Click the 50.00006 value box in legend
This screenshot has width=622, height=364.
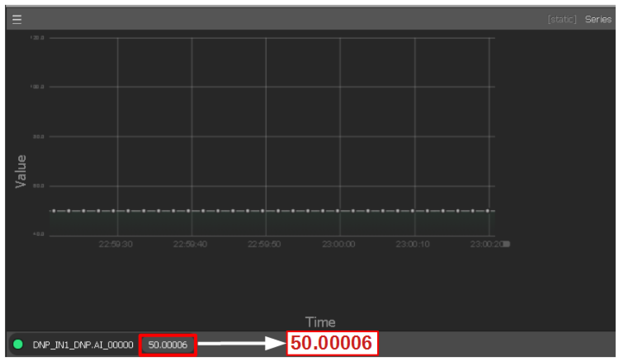(168, 345)
